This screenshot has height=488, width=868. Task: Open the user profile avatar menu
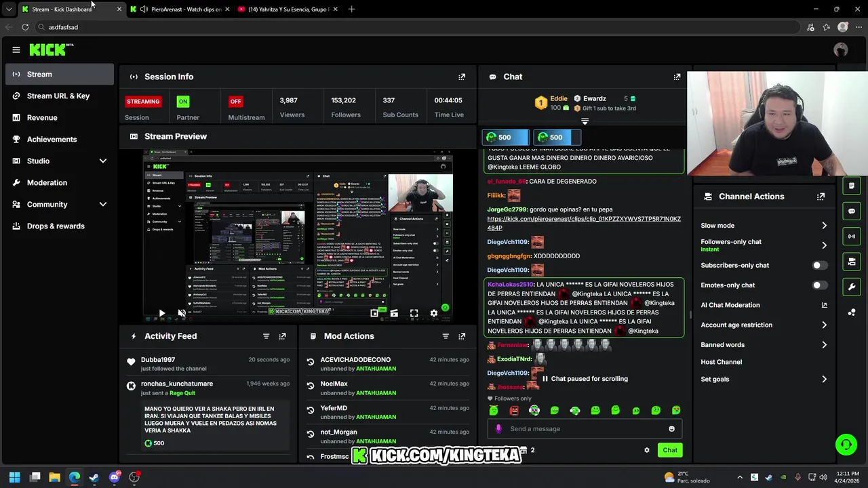pos(841,49)
